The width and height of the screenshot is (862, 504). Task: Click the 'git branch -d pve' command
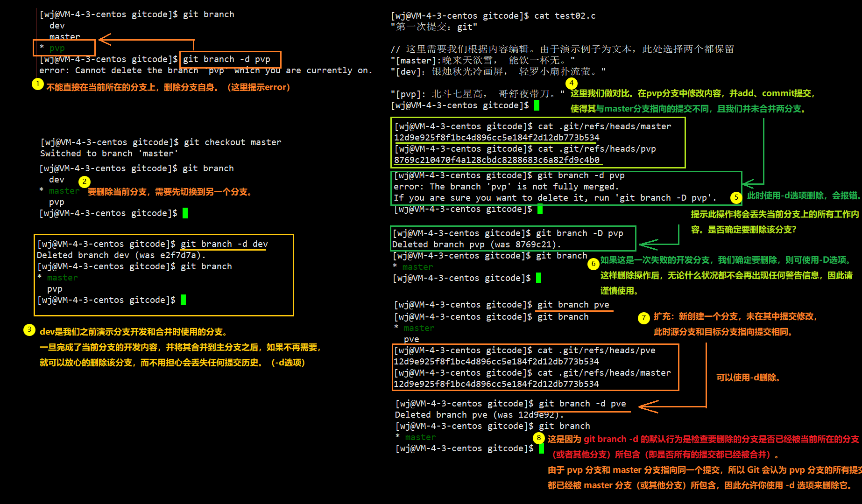(x=582, y=404)
